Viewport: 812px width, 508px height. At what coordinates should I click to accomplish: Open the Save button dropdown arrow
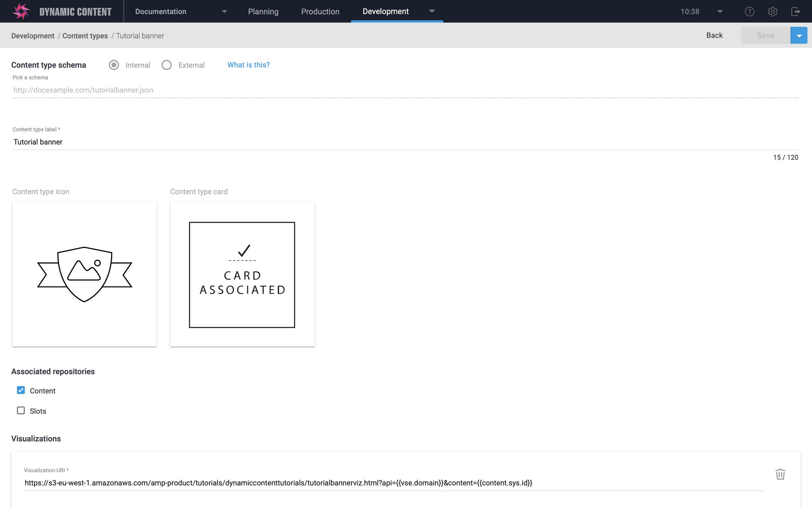pos(799,35)
